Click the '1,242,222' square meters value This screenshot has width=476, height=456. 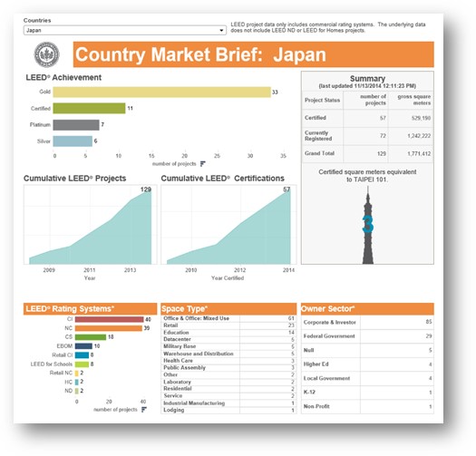point(419,136)
